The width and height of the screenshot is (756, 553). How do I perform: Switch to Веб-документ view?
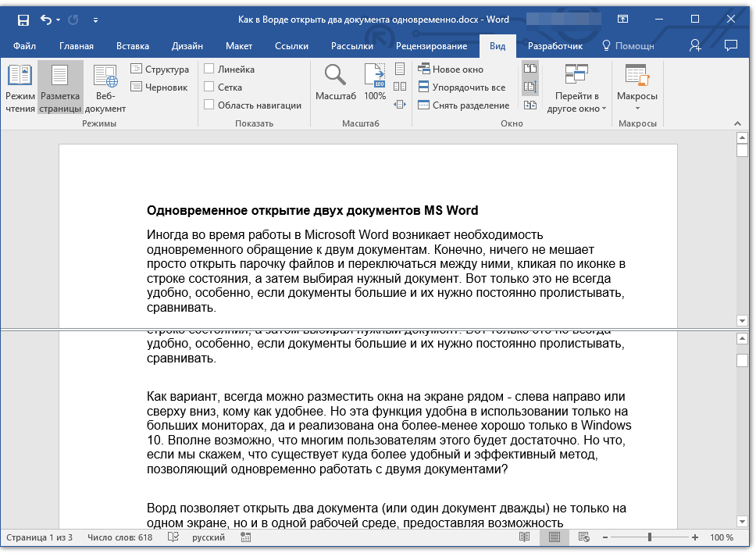coord(105,88)
